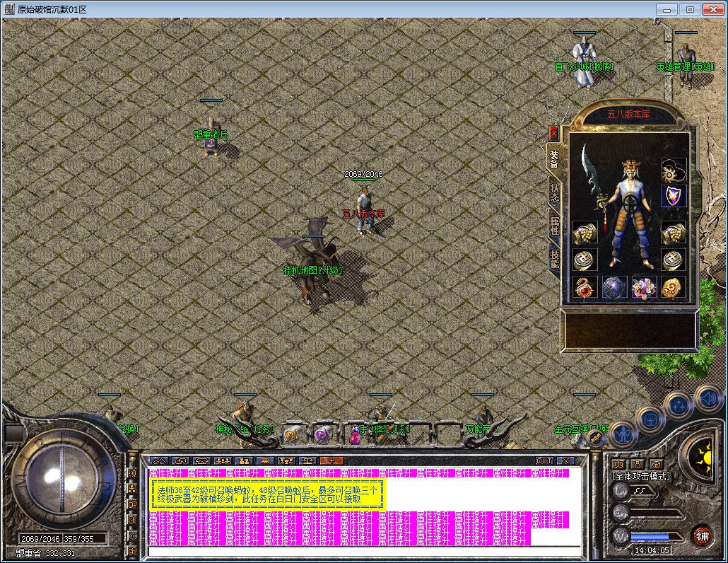This screenshot has height=563, width=728.
Task: Click the orange plus chat toolbar button
Action: (x=331, y=461)
